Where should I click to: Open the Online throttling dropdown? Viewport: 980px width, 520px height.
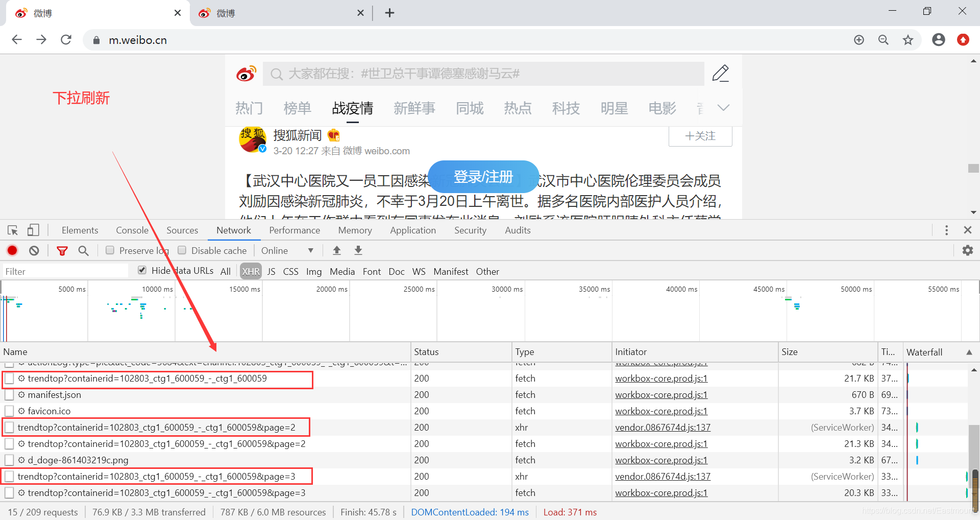point(287,251)
